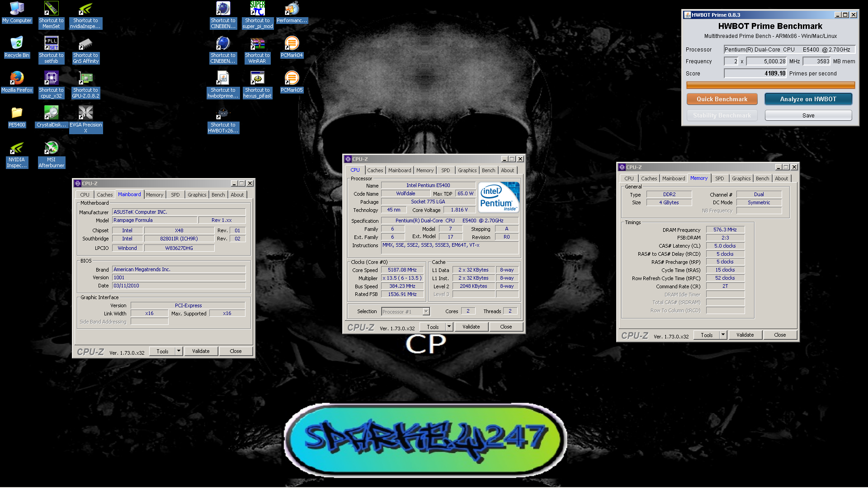Screen dimensions: 868x488
Task: Open Shortcut to WinRAR icon
Action: coord(257,50)
